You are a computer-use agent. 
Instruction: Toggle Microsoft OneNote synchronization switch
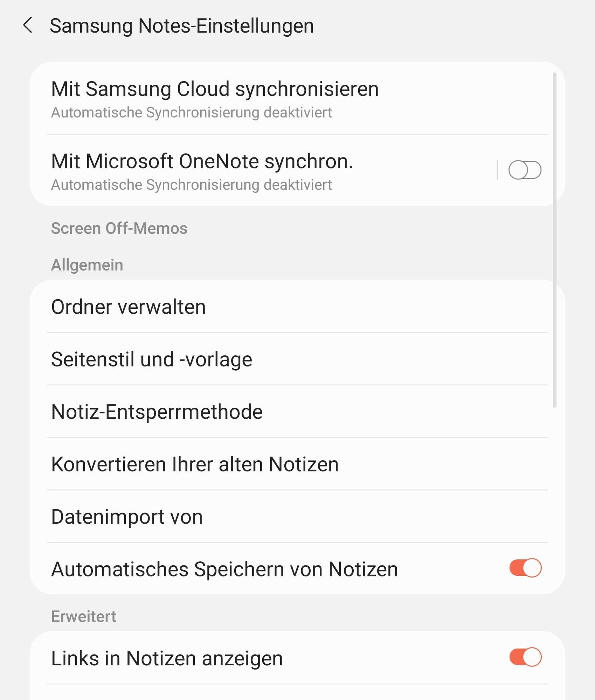tap(525, 170)
